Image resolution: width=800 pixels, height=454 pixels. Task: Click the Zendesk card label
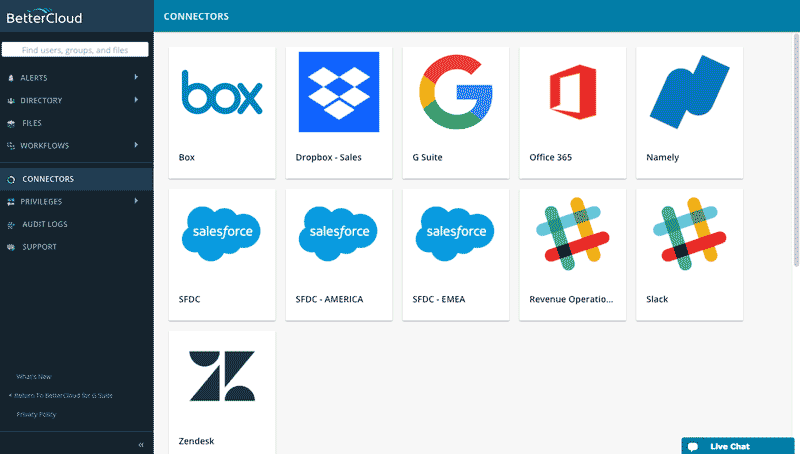(x=196, y=441)
